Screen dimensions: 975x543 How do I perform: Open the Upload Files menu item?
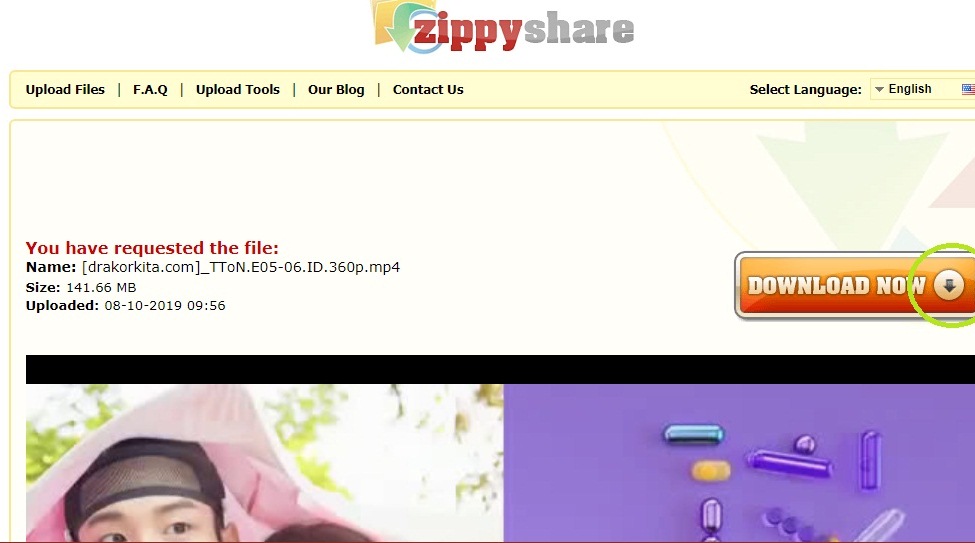[x=65, y=90]
